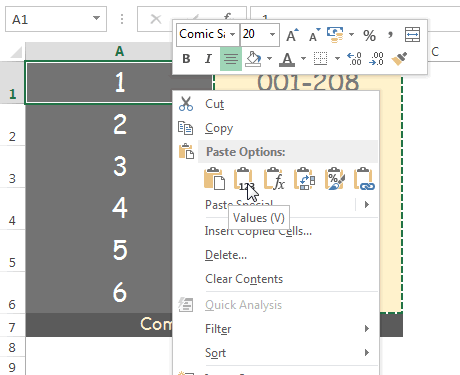Viewport: 460px width, 375px height.
Task: Click the Cut scissors icon
Action: tap(186, 104)
